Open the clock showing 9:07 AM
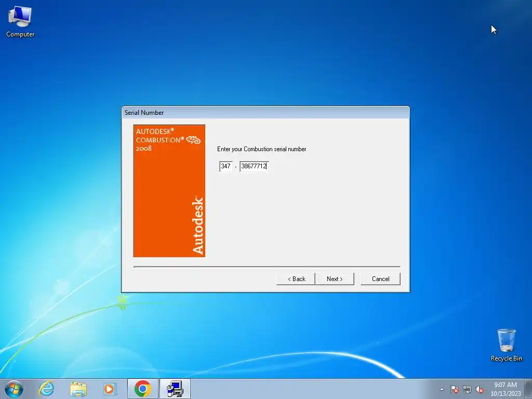532x399 pixels. click(x=506, y=389)
